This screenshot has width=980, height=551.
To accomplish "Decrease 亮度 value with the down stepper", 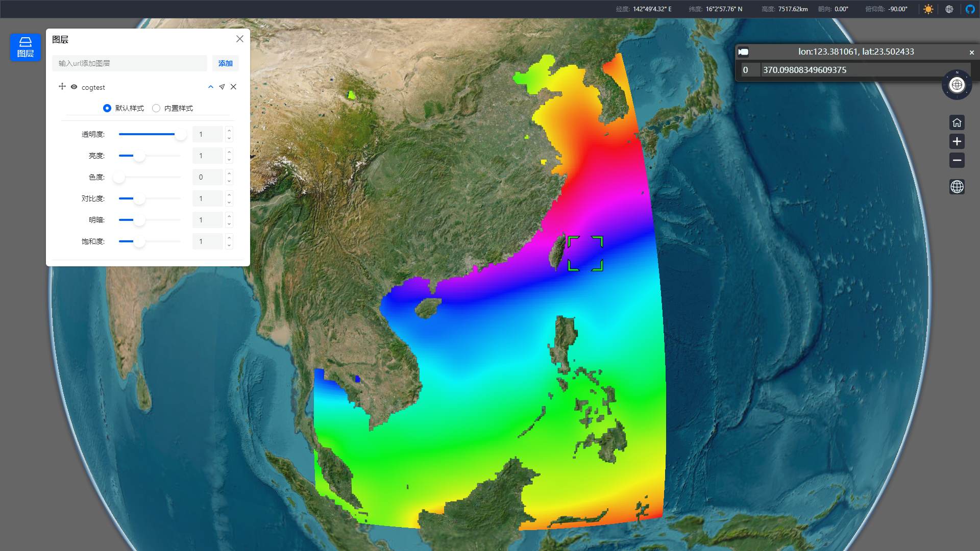I will [x=229, y=159].
